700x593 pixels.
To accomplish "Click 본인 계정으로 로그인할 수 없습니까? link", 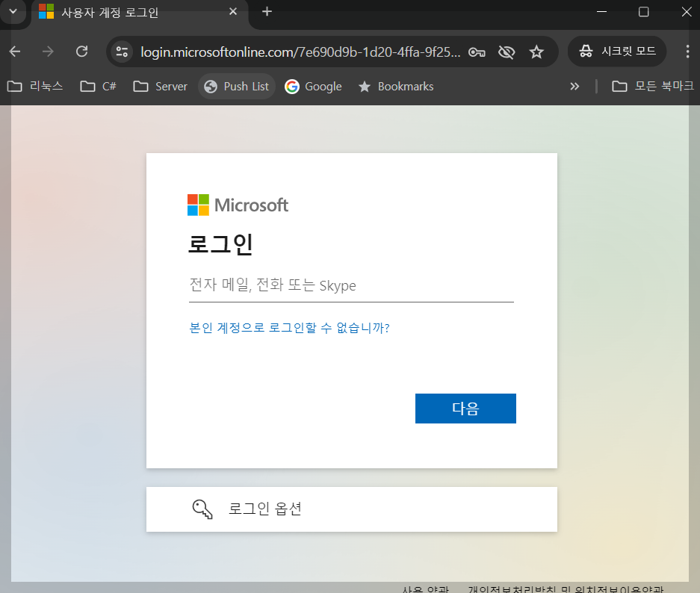I will click(x=289, y=328).
